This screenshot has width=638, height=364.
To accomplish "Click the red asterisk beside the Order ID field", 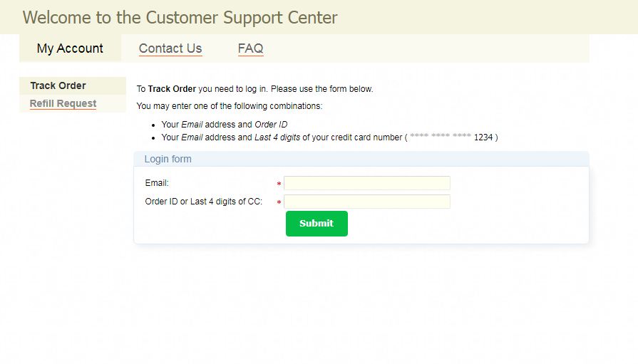I will pyautogui.click(x=279, y=202).
